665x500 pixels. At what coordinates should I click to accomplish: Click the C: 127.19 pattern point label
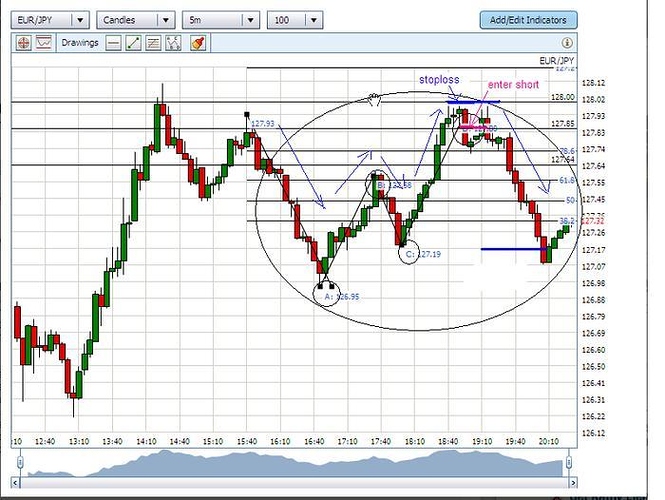pos(423,254)
